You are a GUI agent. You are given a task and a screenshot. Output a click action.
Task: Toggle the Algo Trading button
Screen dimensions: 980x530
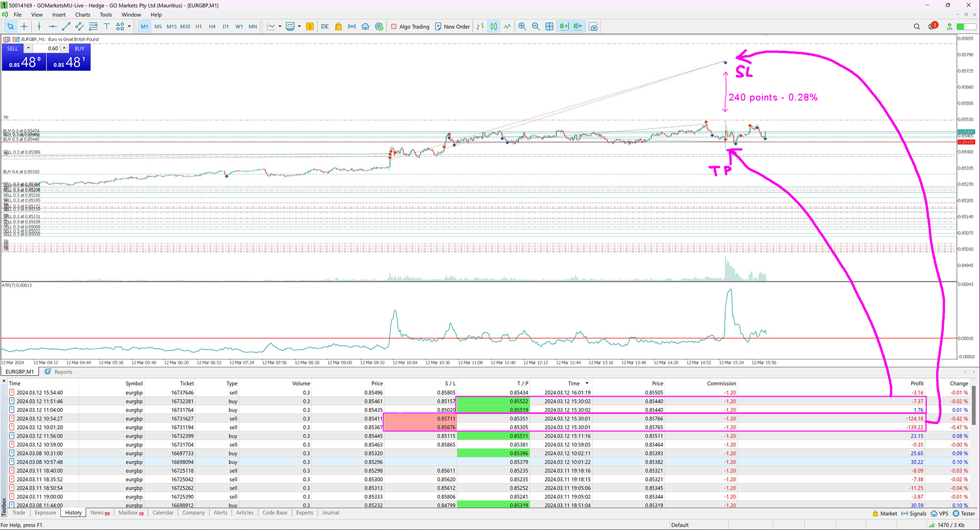tap(410, 26)
